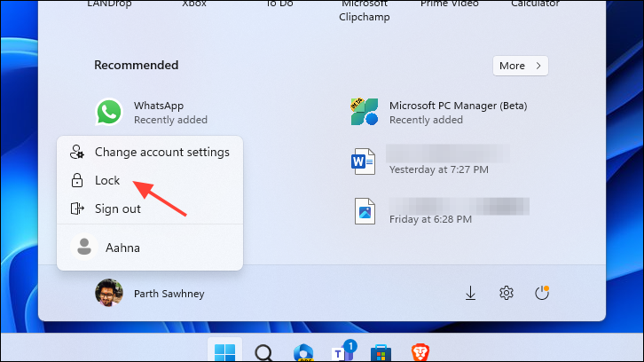Open Microsoft Teams from the taskbar

[342, 351]
